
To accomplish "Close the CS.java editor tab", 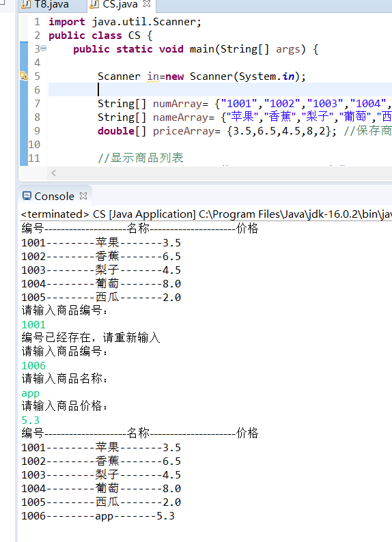I will [x=147, y=4].
